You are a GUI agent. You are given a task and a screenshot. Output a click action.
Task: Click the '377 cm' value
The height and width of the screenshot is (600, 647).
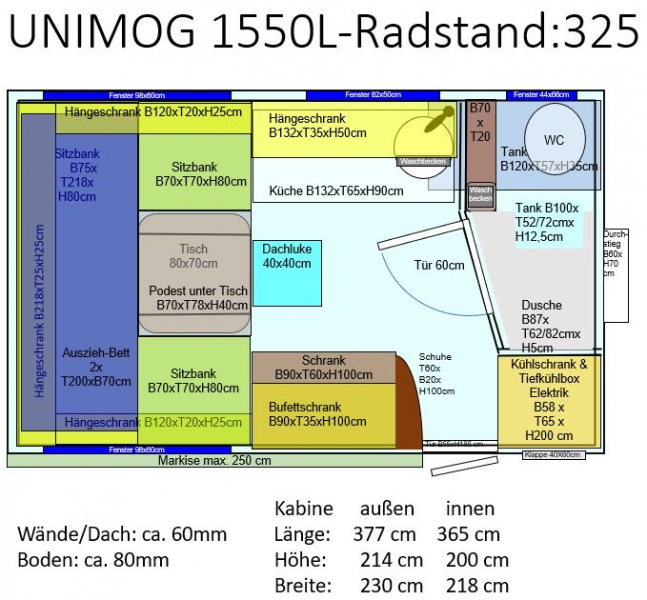click(x=385, y=534)
